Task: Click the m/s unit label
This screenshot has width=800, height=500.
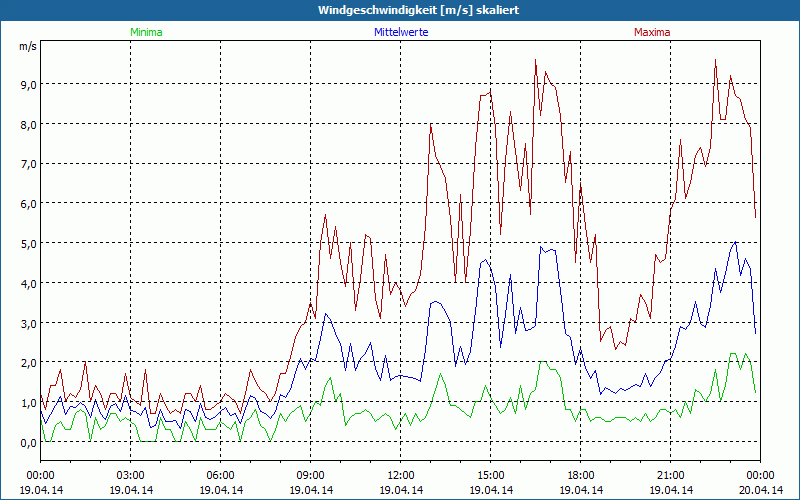Action: click(28, 46)
